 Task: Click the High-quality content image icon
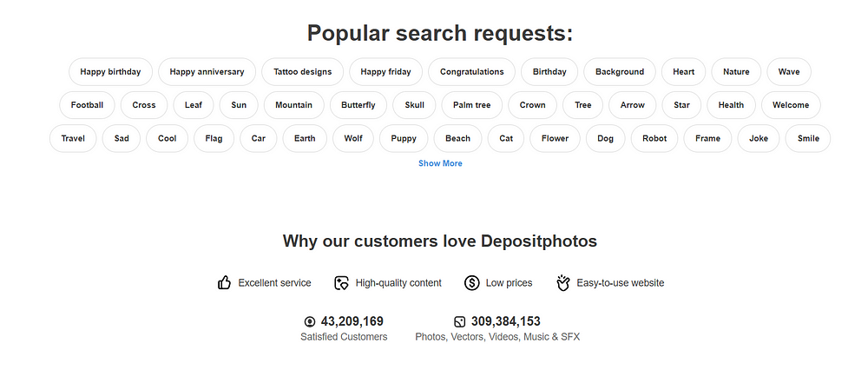341,282
